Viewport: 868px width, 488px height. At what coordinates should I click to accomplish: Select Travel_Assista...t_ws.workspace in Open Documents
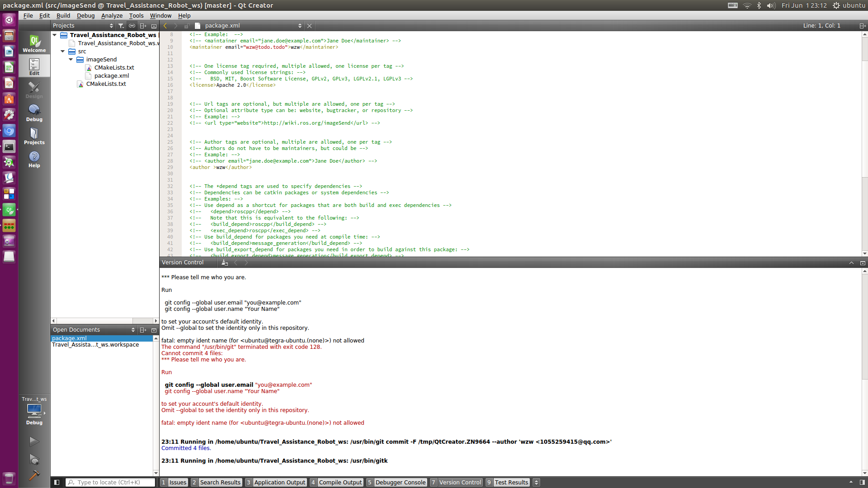[95, 345]
